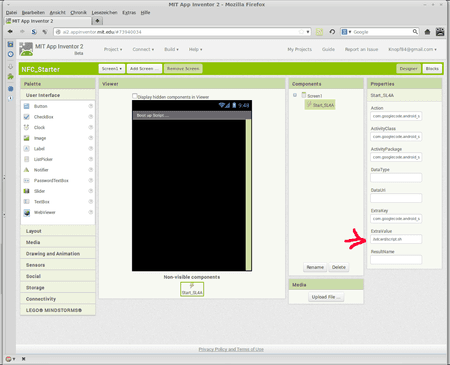Click the Add Screen button
450x365 pixels.
144,69
